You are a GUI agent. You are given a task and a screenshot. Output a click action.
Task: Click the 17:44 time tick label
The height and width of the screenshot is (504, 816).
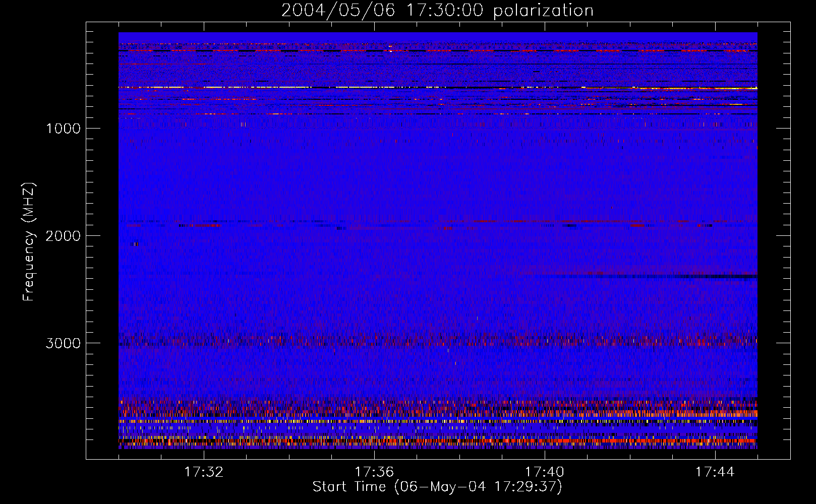[x=715, y=472]
